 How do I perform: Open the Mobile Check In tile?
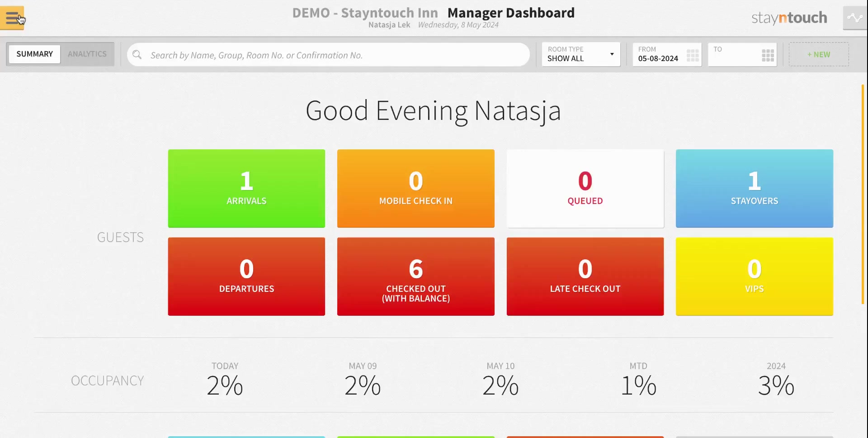point(416,188)
